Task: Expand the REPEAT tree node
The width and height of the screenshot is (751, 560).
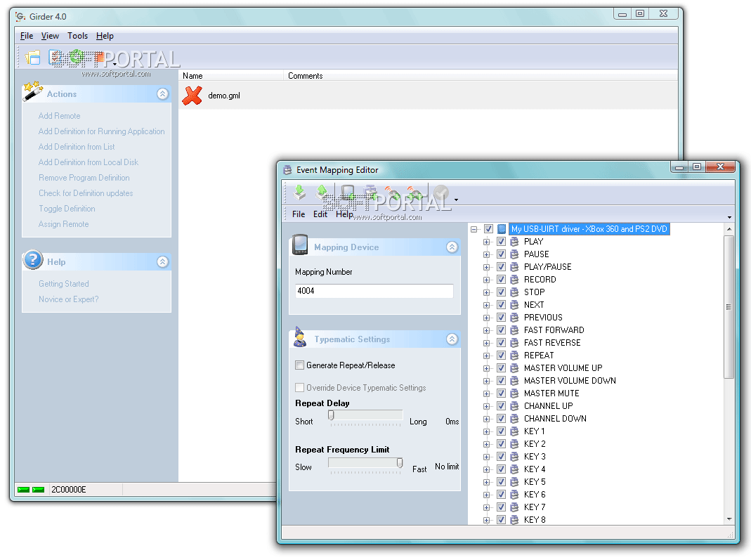Action: tap(487, 356)
